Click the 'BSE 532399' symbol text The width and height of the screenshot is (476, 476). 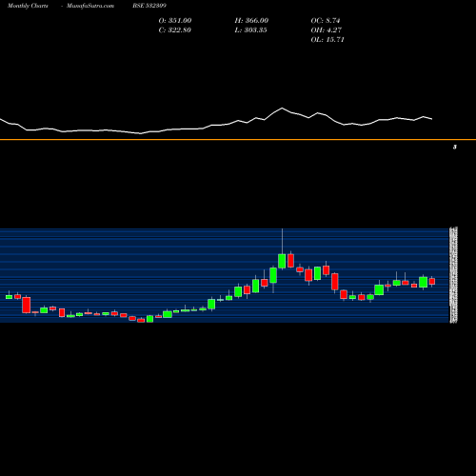click(149, 6)
